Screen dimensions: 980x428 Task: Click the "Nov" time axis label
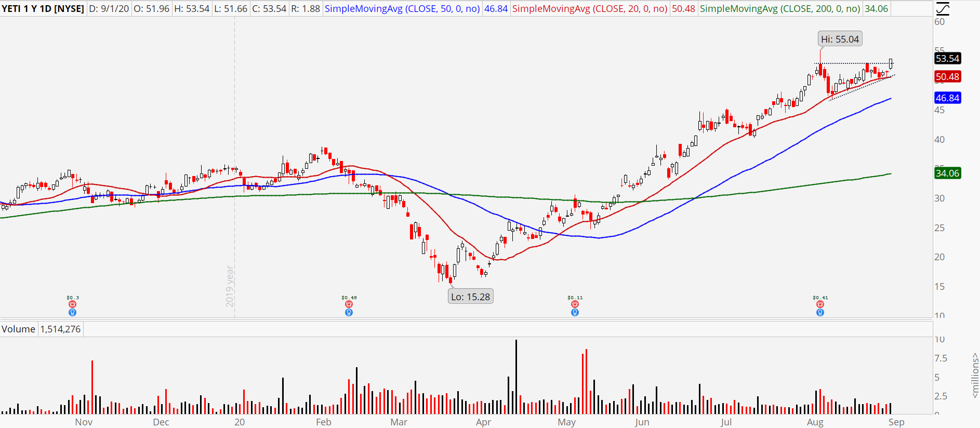coord(84,422)
